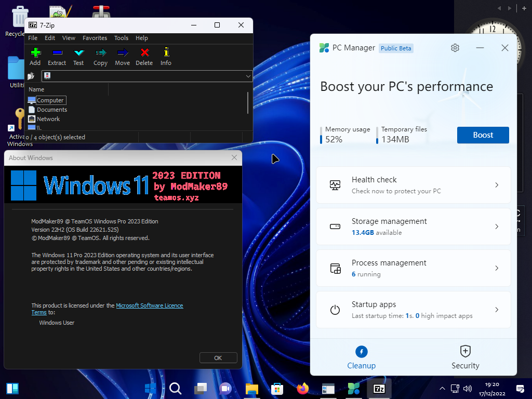Open the Microsoft Software Licence Terms link
The height and width of the screenshot is (399, 532).
point(149,305)
